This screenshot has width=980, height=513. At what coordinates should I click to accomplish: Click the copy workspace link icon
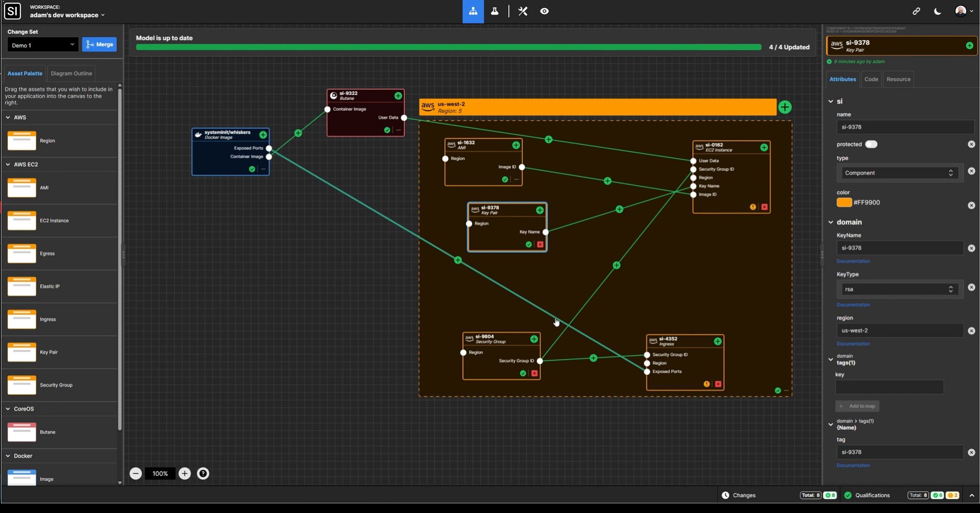point(916,11)
